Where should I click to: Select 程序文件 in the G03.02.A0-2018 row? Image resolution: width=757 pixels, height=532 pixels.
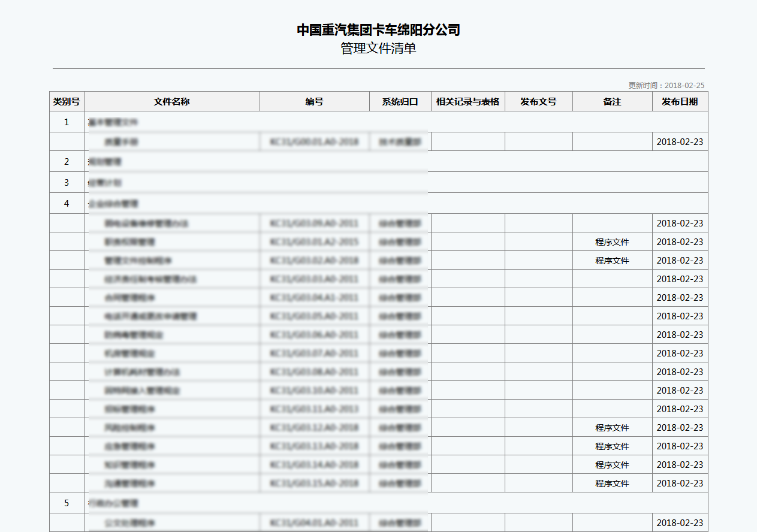pos(613,261)
